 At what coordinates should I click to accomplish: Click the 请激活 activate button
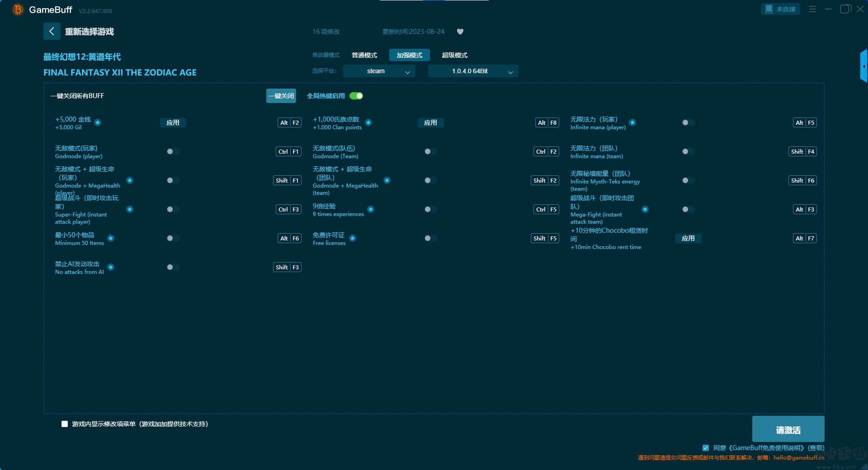[x=788, y=429]
